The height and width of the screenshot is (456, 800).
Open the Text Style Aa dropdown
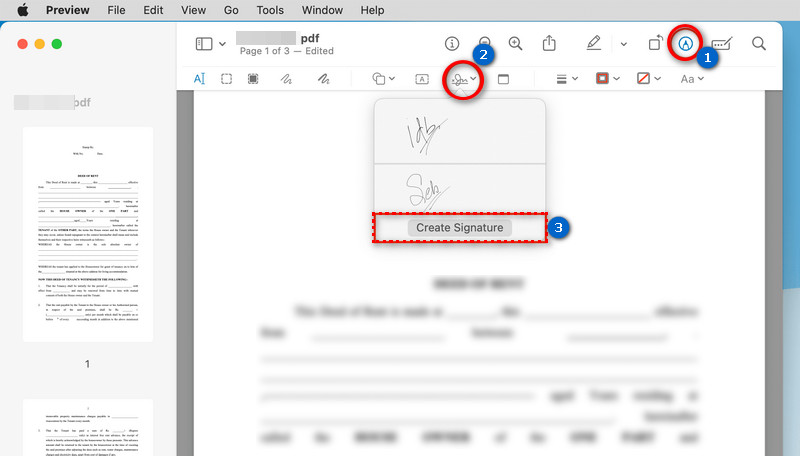(x=692, y=79)
